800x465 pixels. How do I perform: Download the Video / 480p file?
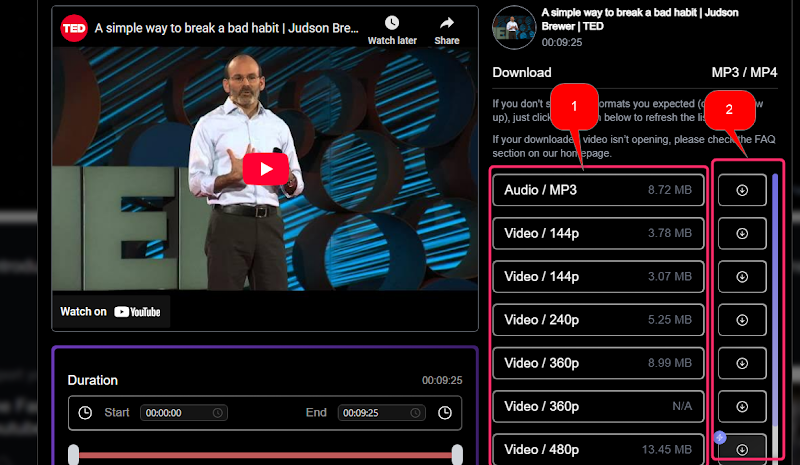(742, 449)
